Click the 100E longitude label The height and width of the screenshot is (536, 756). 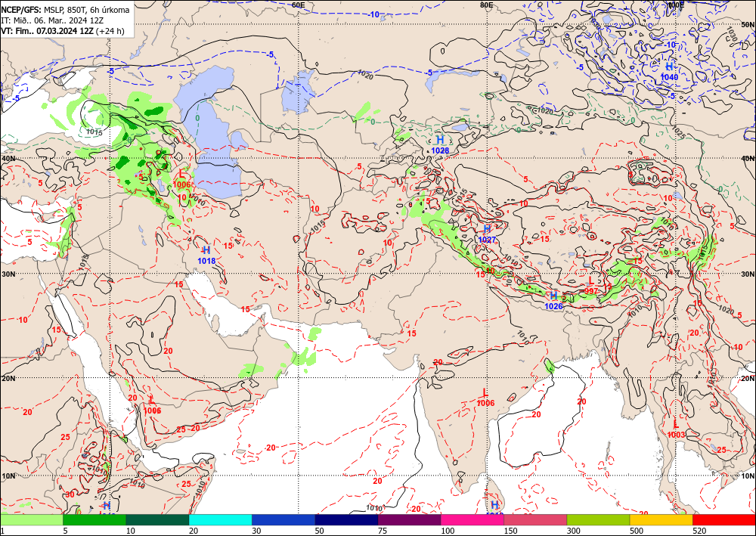coord(674,5)
